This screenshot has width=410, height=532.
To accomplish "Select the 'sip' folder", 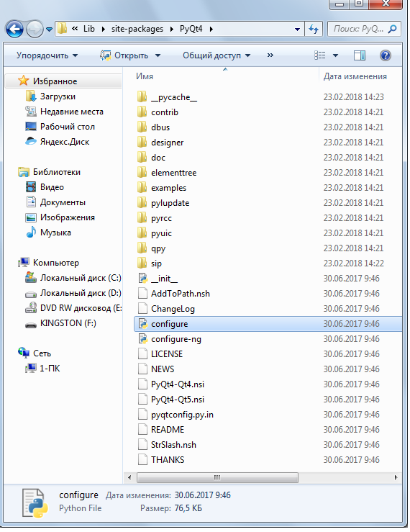I will tap(156, 263).
